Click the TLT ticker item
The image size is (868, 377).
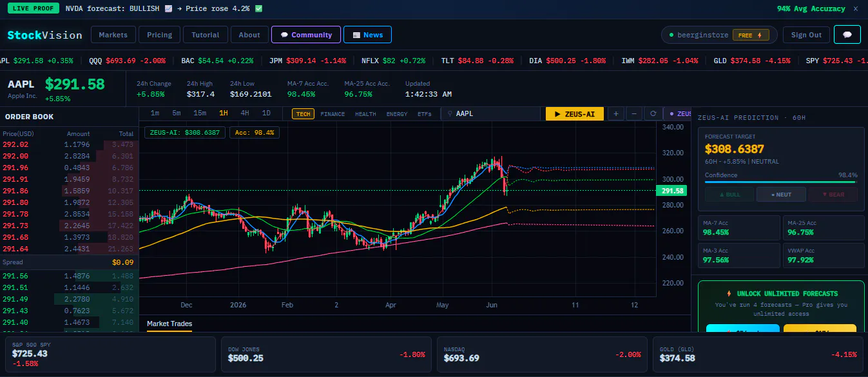pyautogui.click(x=477, y=61)
